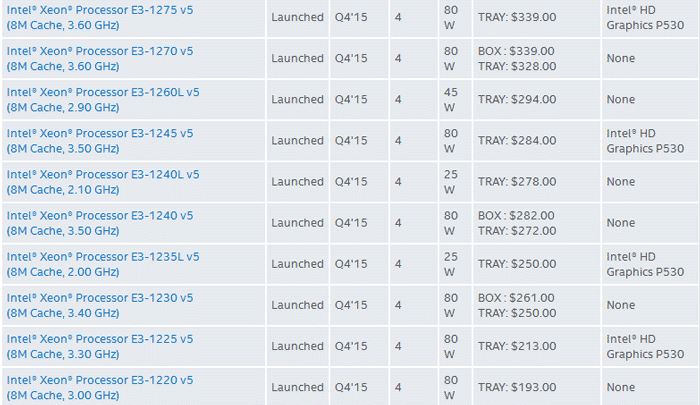Open the Intel Xeon Processor E3-1245 v5 link
Image resolution: width=700 pixels, height=405 pixels.
(100, 141)
